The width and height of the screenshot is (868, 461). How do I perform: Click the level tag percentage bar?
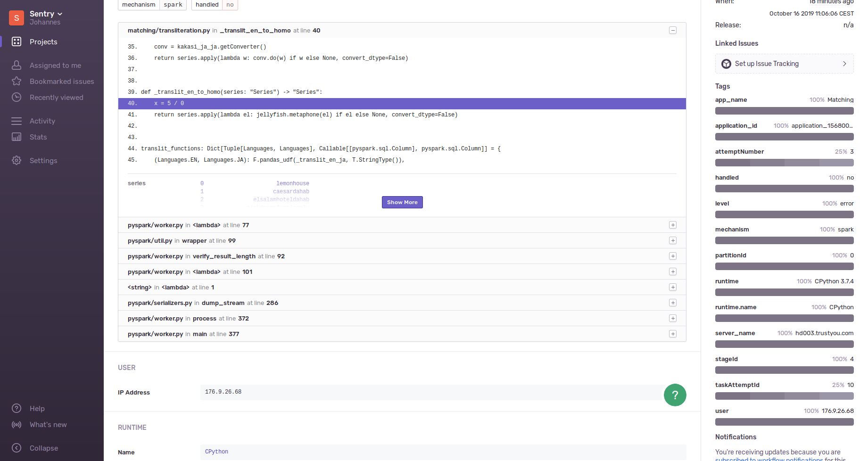pyautogui.click(x=784, y=214)
